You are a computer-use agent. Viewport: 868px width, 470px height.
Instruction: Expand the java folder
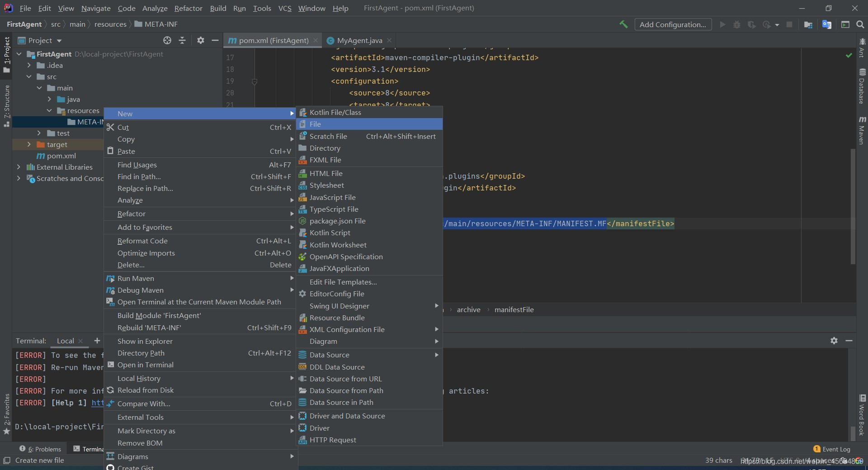pos(49,99)
